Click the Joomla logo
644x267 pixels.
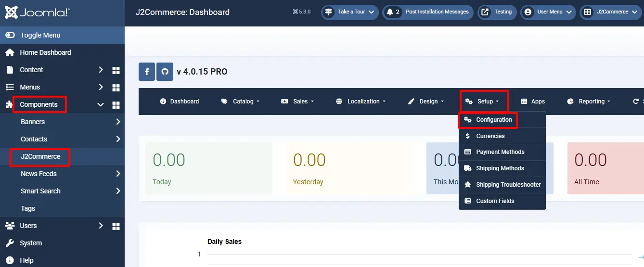tap(37, 12)
